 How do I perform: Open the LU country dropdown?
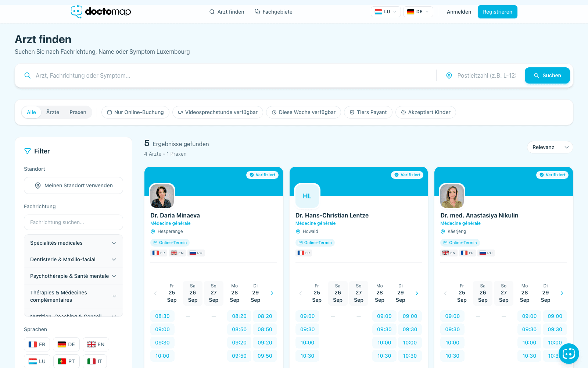click(x=386, y=12)
